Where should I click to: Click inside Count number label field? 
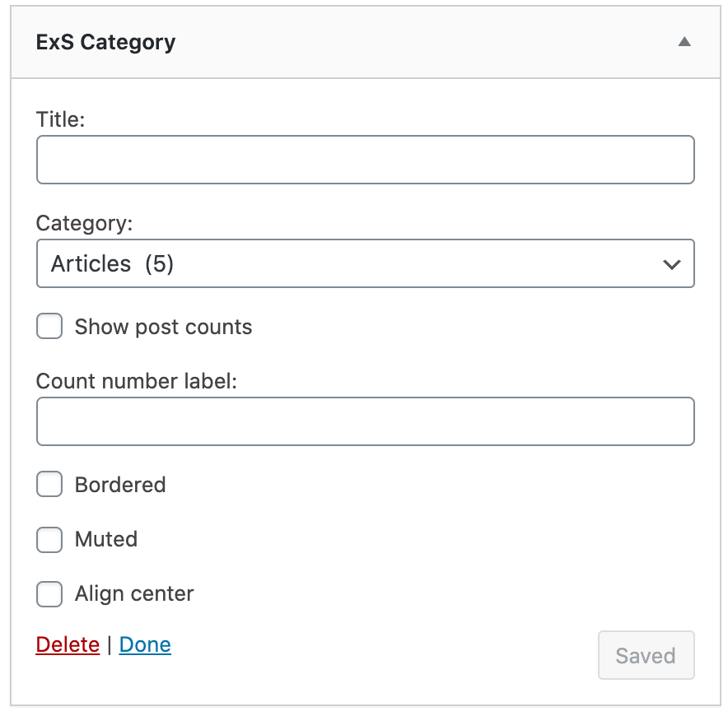pos(365,421)
